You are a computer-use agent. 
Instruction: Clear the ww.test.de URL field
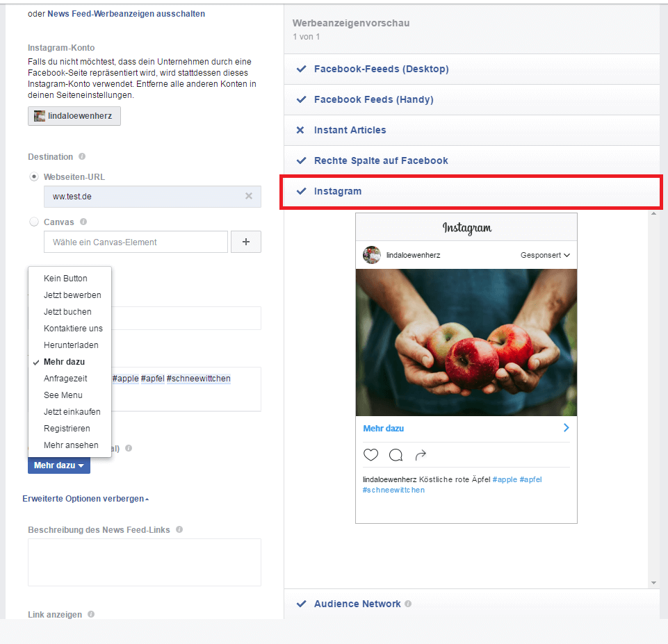tap(249, 196)
